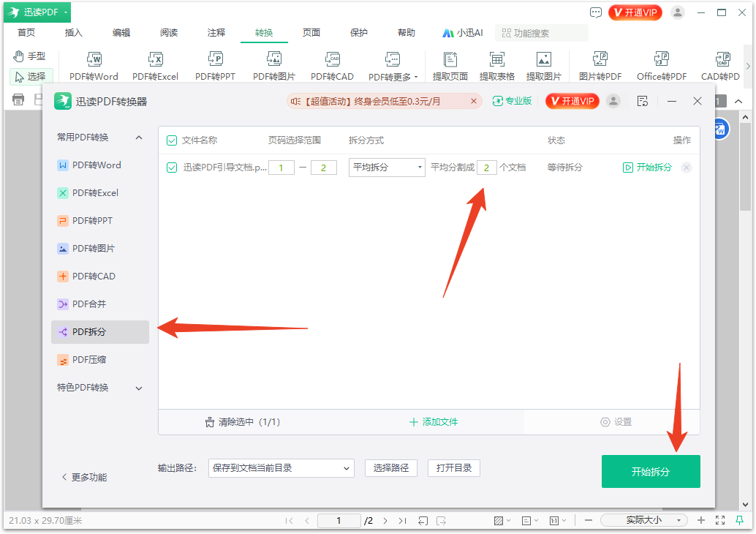
Task: Expand the ribbon's right overflow arrow
Action: pyautogui.click(x=748, y=66)
